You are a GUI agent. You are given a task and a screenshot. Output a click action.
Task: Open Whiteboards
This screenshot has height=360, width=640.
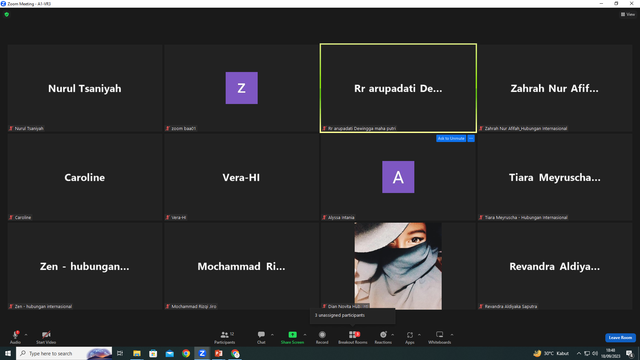tap(440, 337)
